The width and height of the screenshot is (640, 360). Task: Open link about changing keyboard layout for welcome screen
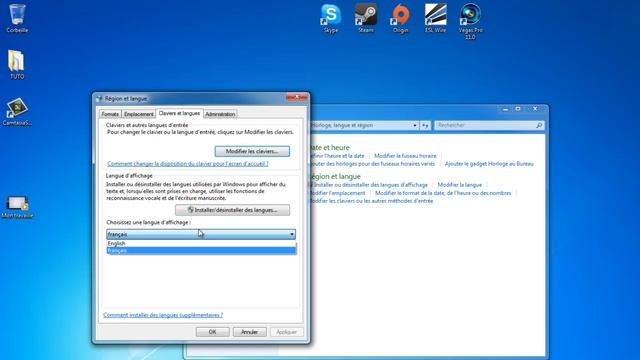[188, 164]
